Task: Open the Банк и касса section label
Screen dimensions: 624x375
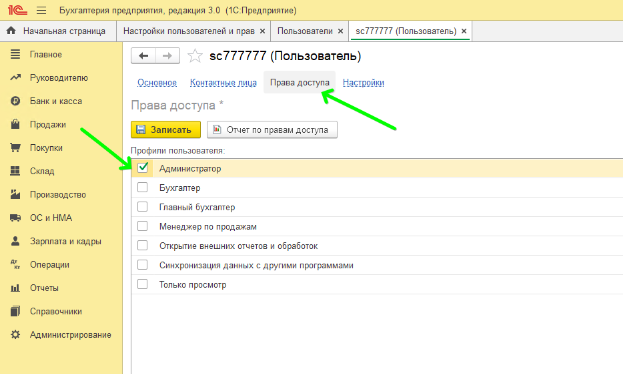Action: [x=56, y=101]
